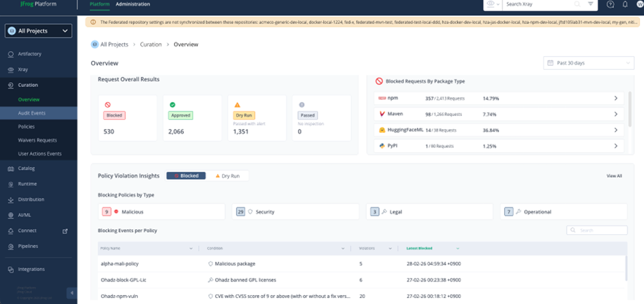Click the View All link
Screen dimensions: 644x304
coord(614,176)
